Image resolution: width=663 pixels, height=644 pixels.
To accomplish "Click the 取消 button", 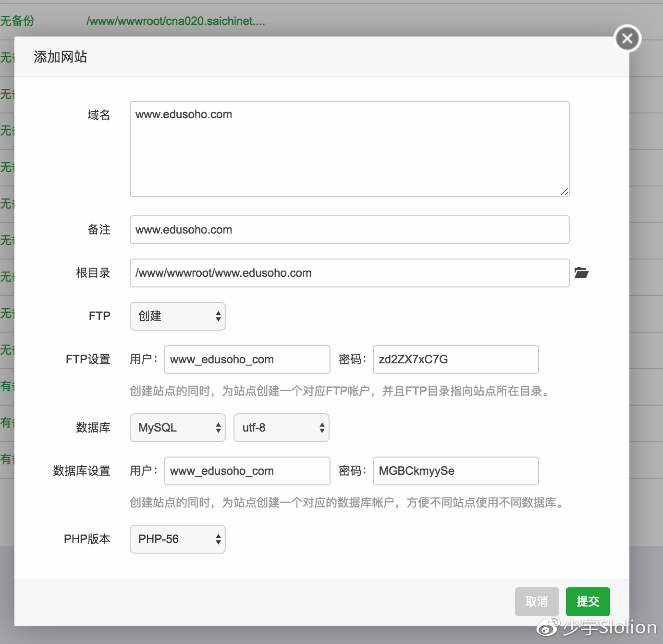I will click(x=537, y=602).
